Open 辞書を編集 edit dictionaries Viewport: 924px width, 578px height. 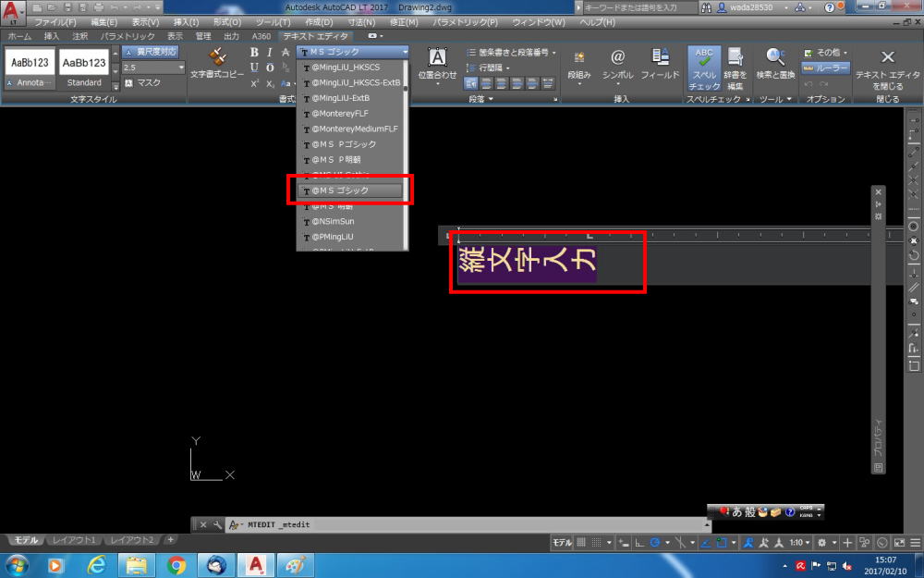pyautogui.click(x=735, y=68)
